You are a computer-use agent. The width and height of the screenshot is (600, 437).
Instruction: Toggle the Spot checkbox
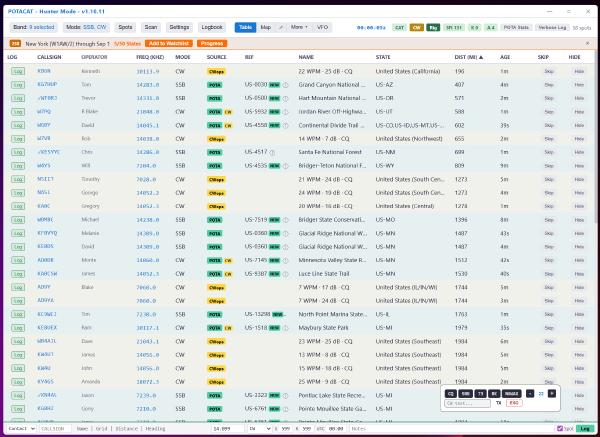click(x=560, y=429)
